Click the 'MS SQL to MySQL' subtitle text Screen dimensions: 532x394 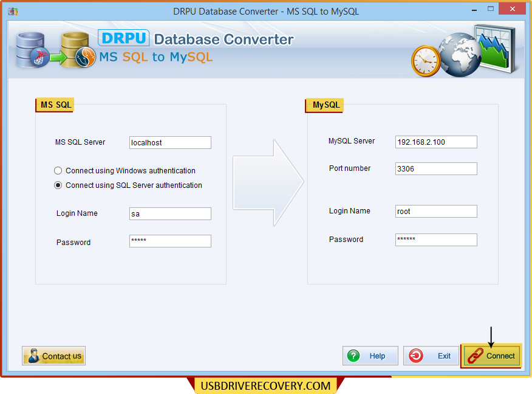[x=155, y=57]
